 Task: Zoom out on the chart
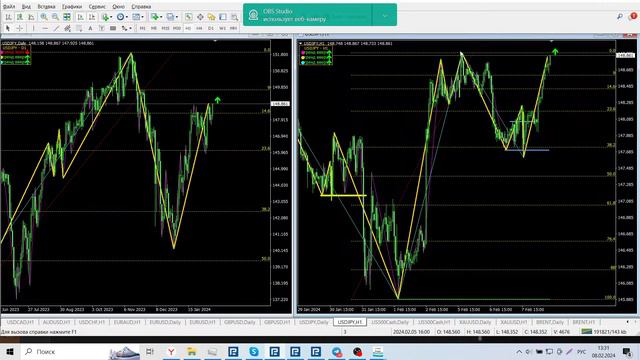(x=55, y=17)
